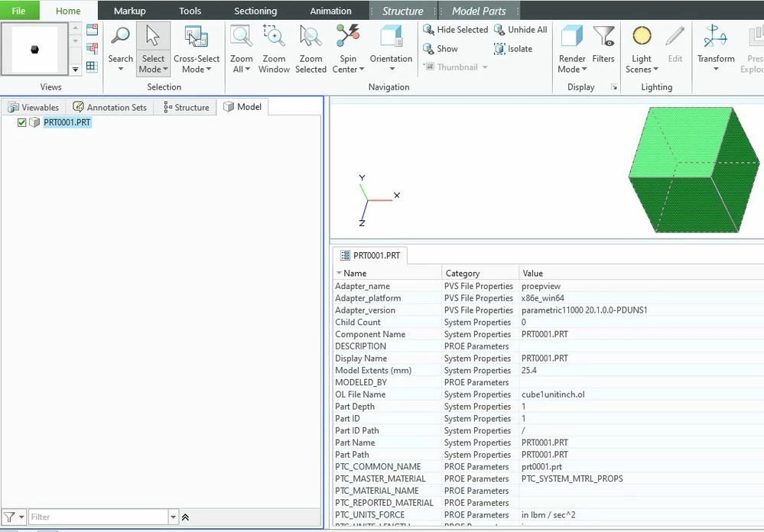The height and width of the screenshot is (532, 764).
Task: Expand the Select Mode dropdown arrow
Action: click(x=166, y=70)
